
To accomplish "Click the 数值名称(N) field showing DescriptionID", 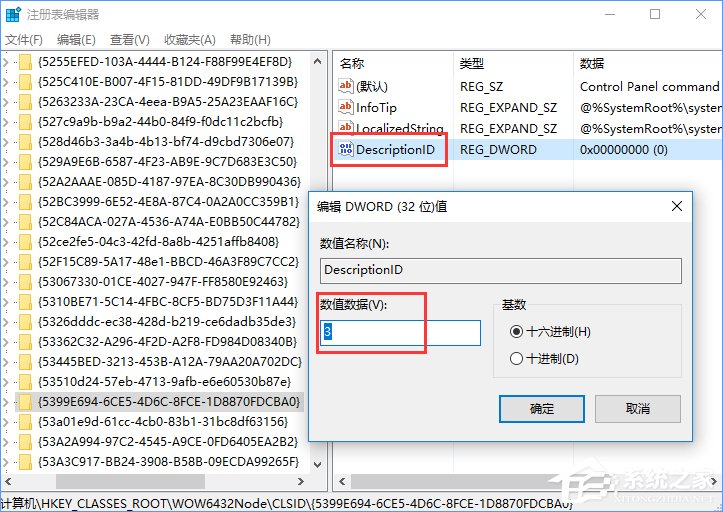I will pyautogui.click(x=501, y=270).
